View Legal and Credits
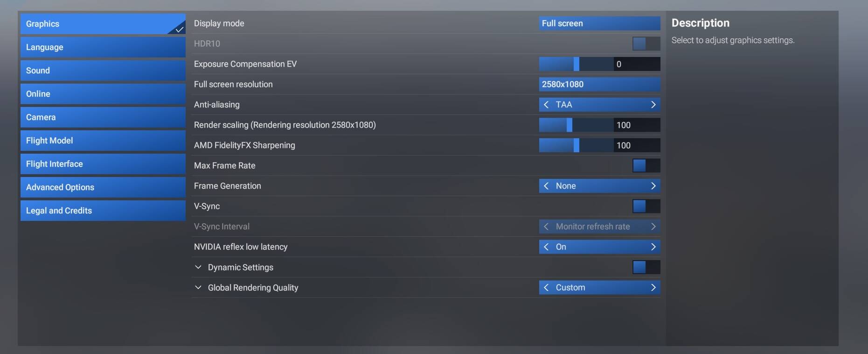Viewport: 868px width, 354px height. (103, 211)
